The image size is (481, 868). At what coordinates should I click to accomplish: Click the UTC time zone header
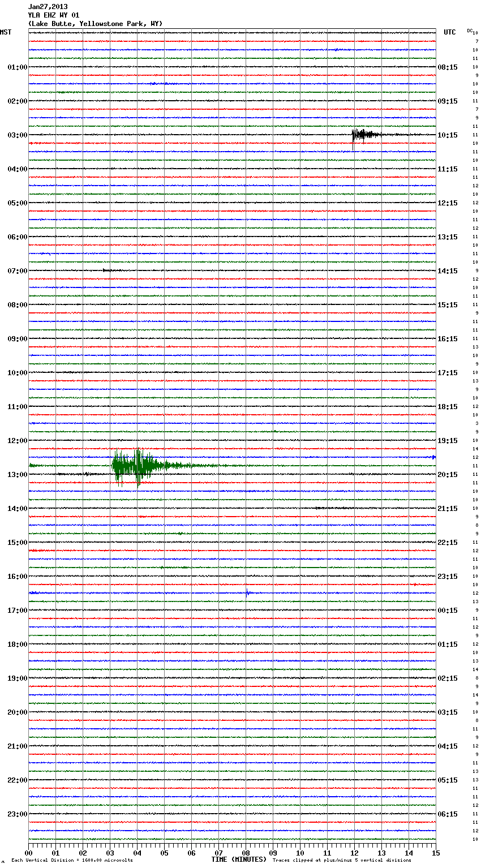(450, 32)
